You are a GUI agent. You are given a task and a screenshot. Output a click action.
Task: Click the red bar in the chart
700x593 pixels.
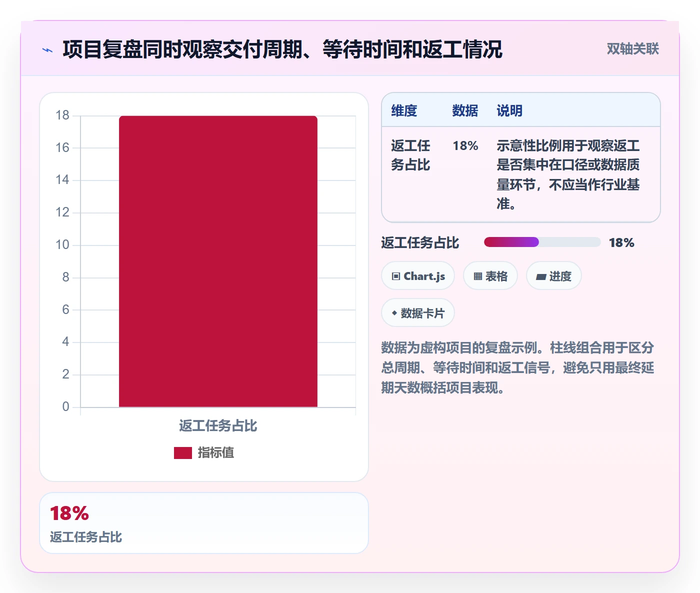click(x=218, y=261)
